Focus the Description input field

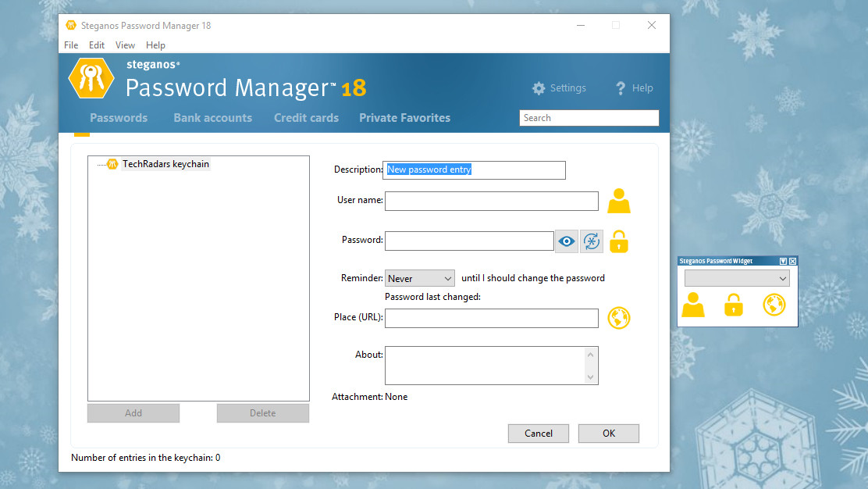(474, 170)
